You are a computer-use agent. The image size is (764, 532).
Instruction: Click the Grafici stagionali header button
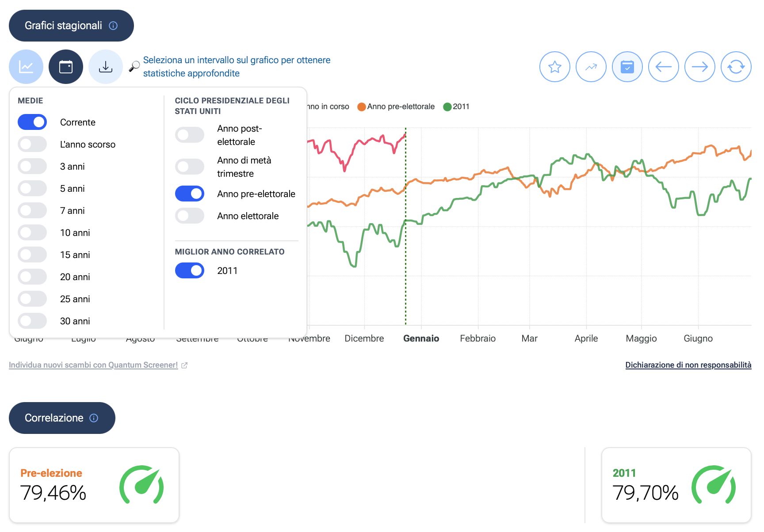71,26
